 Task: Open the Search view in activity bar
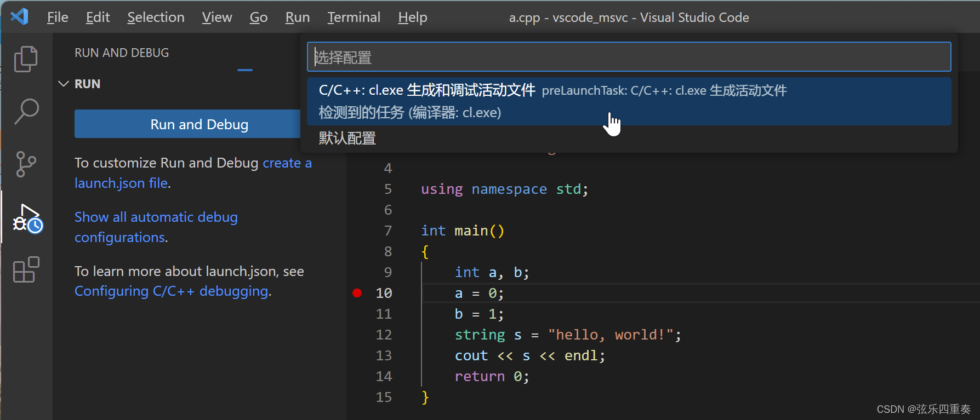[x=26, y=111]
